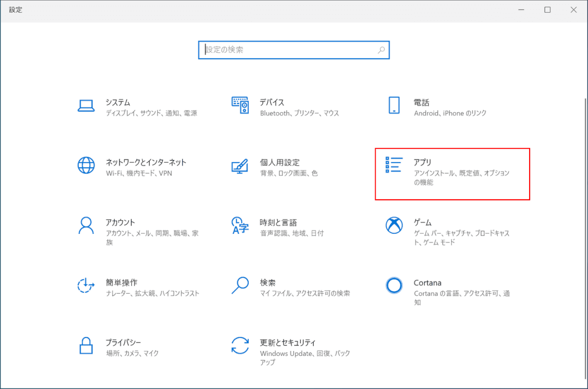Click the ゲーム Xbox icon

click(x=394, y=225)
